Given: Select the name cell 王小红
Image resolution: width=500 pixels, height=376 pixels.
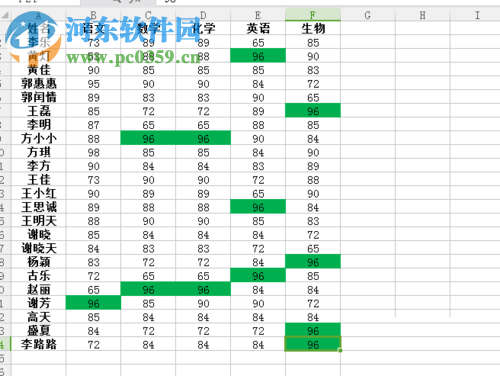Looking at the screenshot, I should click(39, 193).
